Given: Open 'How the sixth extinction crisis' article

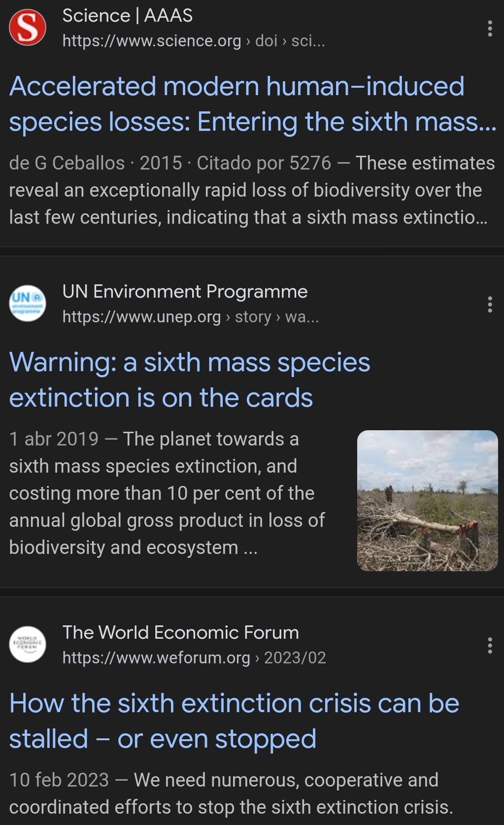Looking at the screenshot, I should click(234, 721).
